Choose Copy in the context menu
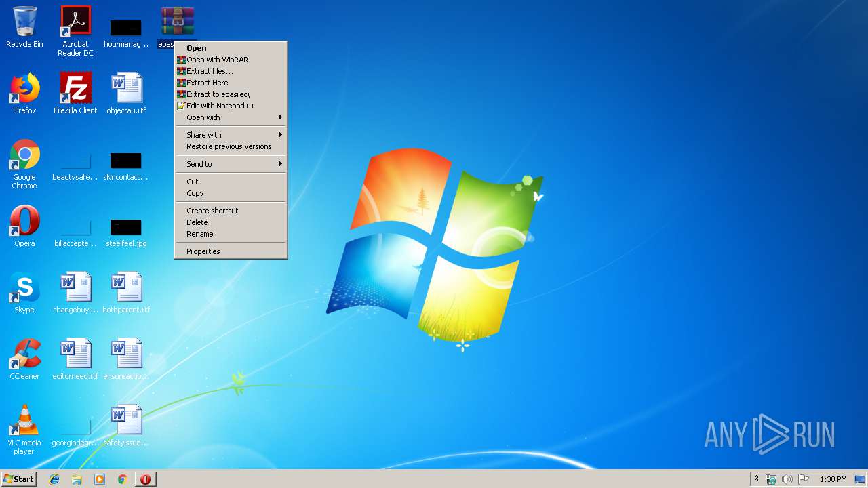Viewport: 868px width, 488px height. (x=231, y=193)
